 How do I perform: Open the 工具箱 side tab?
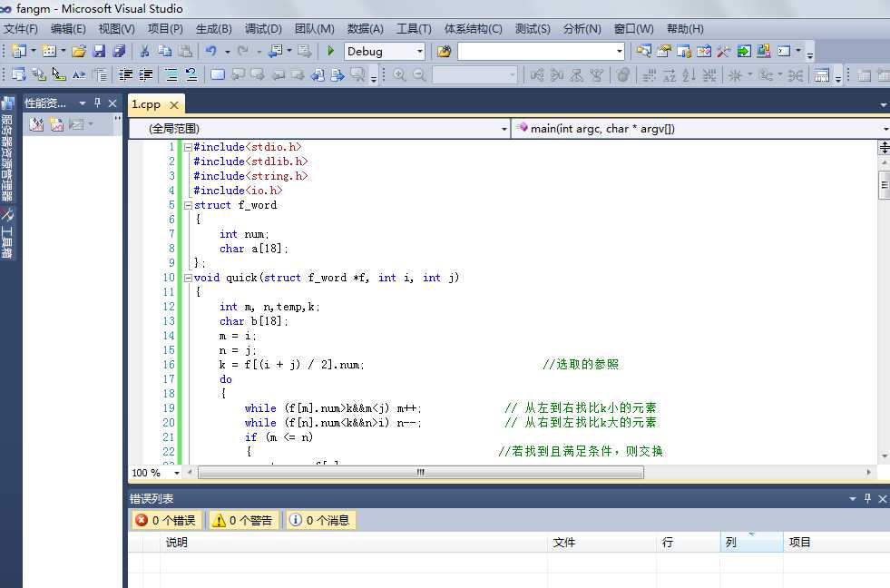click(7, 232)
